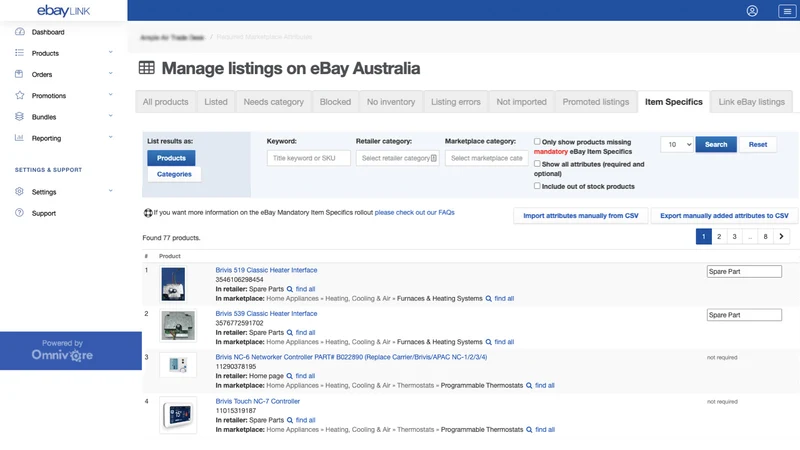800x450 pixels.
Task: Click marketplace search icon for Brivis 519
Action: 488,298
